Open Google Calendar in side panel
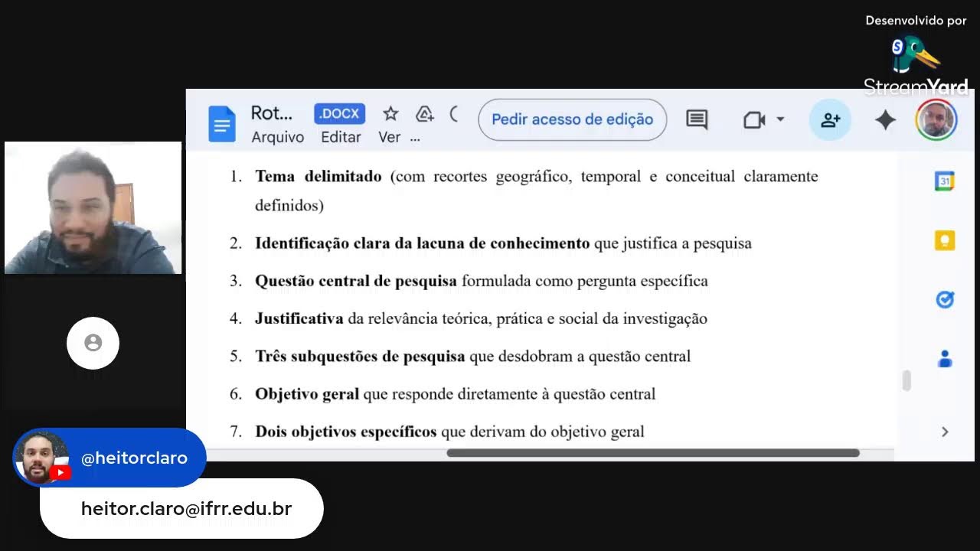The image size is (980, 551). 945,181
